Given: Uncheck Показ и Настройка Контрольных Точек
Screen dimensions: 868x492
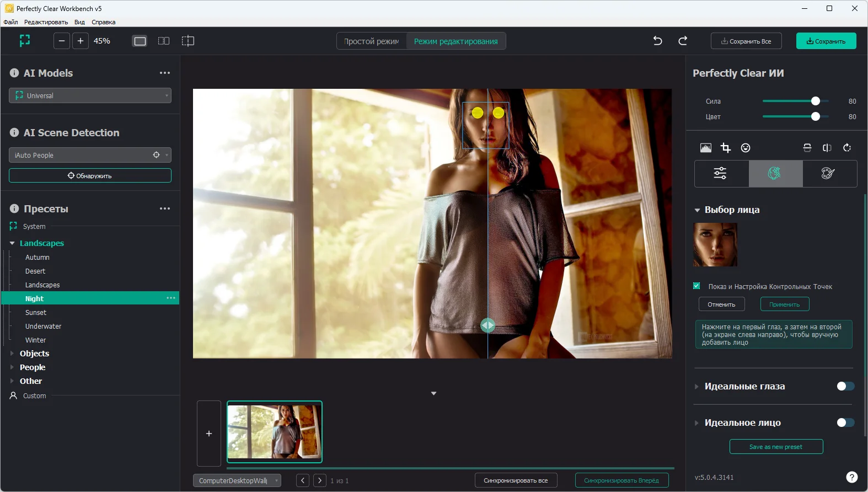Looking at the screenshot, I should tap(696, 286).
